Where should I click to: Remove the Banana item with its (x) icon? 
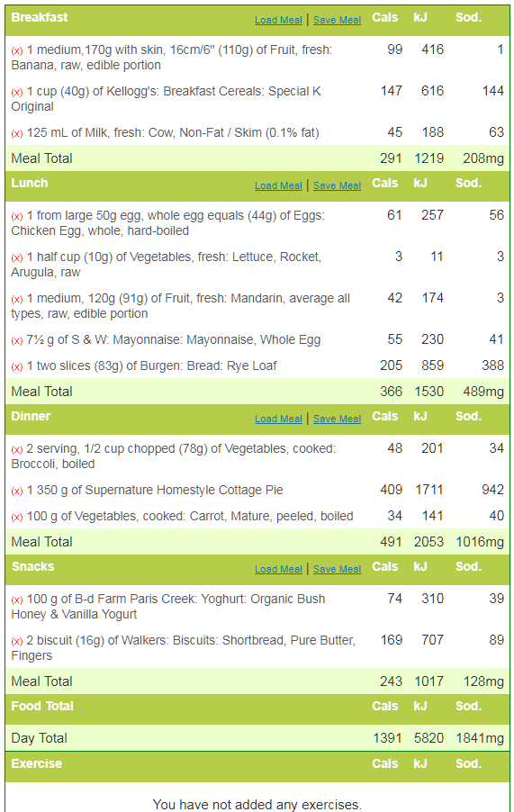(x=17, y=50)
